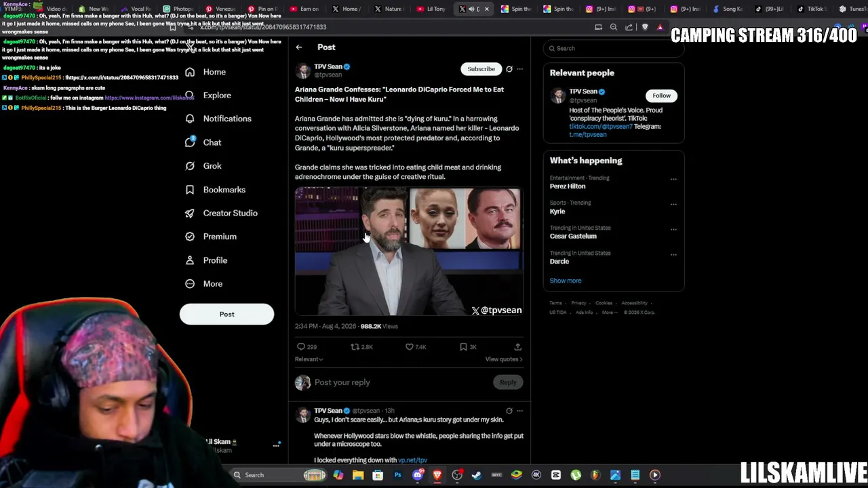
Task: Open the Cesar Gastelum trending topic
Action: [x=573, y=237]
